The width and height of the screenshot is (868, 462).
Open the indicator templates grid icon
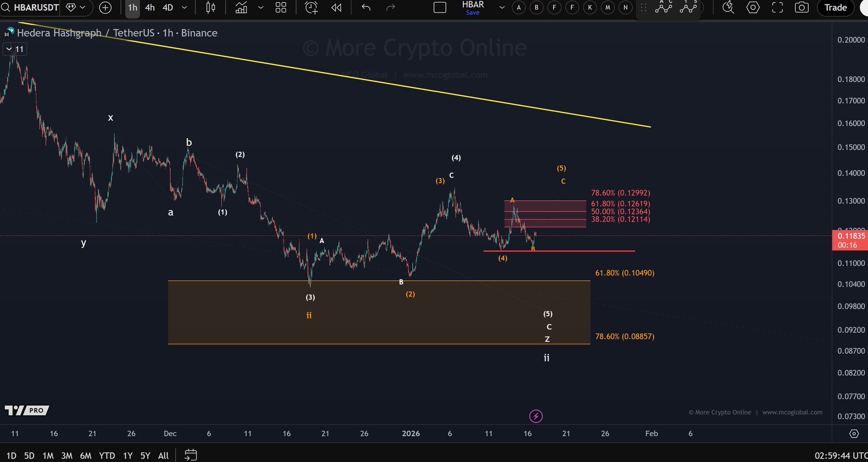pyautogui.click(x=281, y=8)
